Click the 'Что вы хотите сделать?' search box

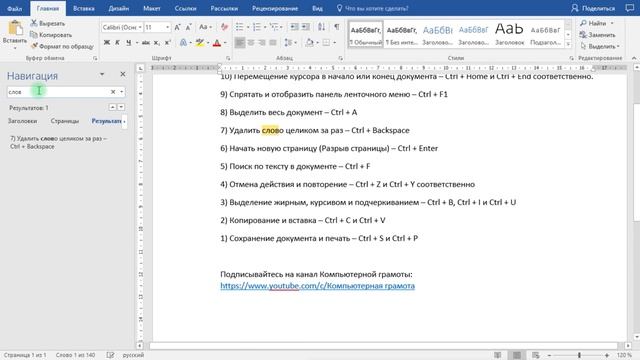coord(372,8)
